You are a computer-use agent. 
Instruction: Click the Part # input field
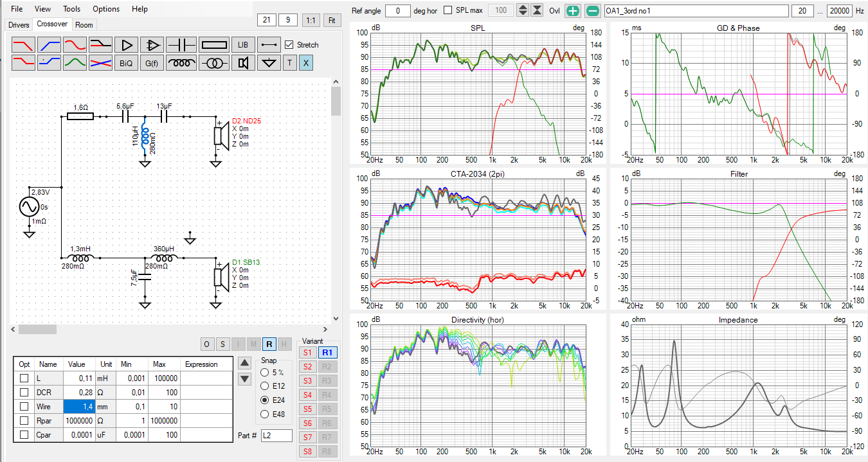pyautogui.click(x=276, y=436)
